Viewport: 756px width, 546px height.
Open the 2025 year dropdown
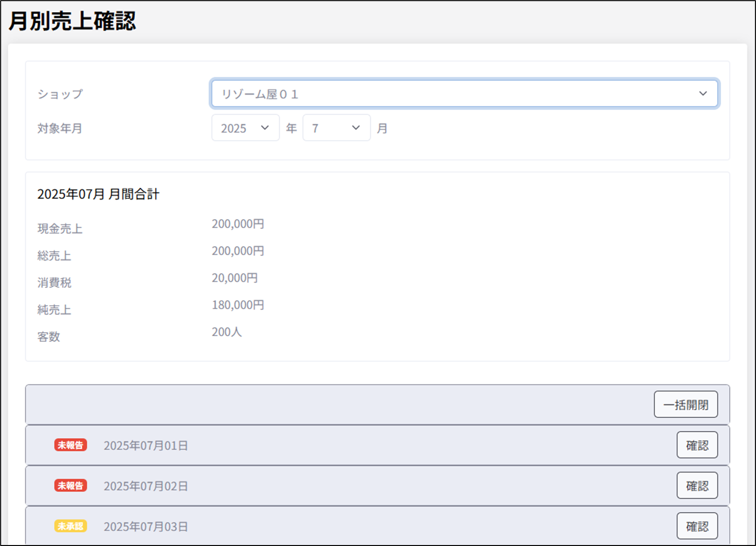click(x=245, y=128)
